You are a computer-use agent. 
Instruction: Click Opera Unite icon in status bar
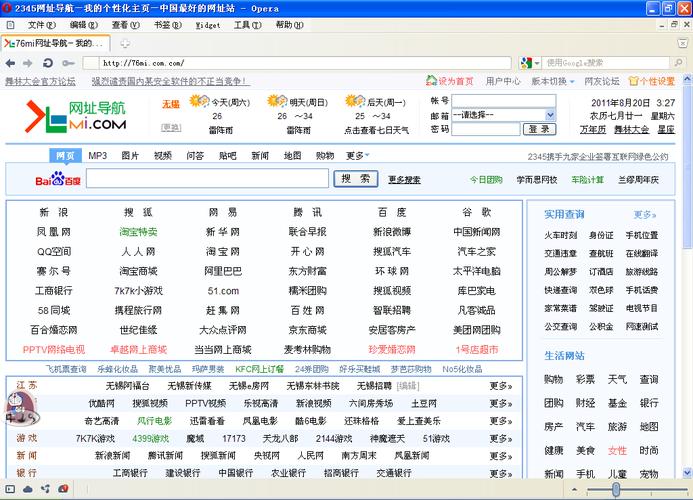click(45, 489)
